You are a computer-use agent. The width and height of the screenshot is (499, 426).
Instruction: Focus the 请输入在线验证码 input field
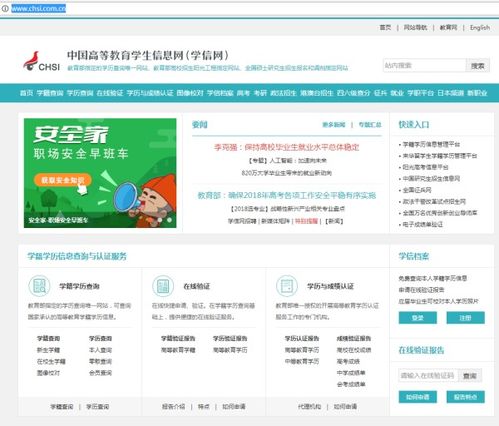point(428,376)
